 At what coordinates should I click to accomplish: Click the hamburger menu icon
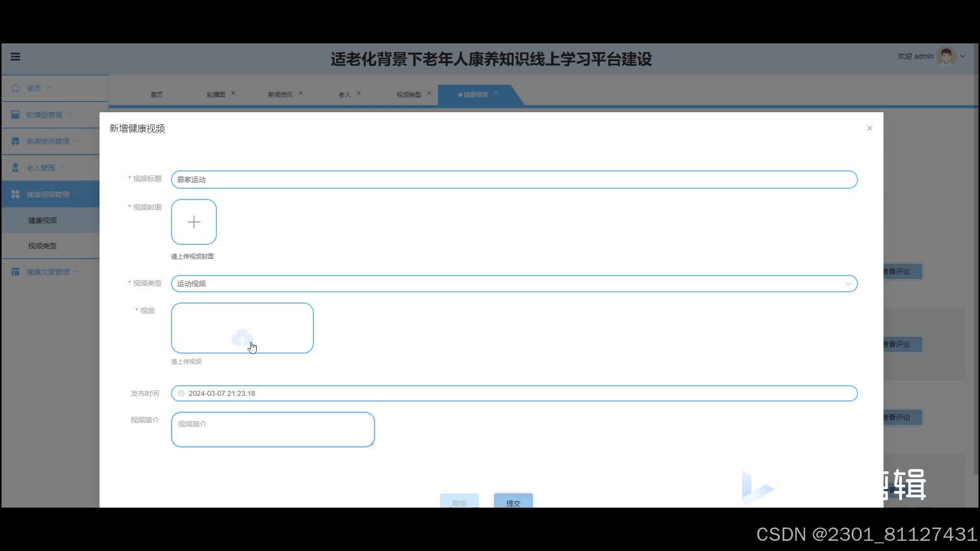(x=15, y=57)
